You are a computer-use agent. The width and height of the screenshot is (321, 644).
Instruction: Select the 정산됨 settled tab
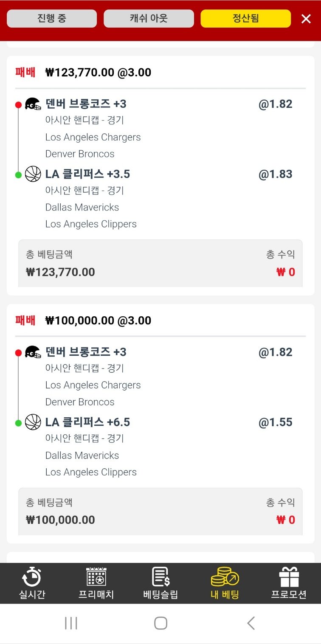tap(245, 19)
